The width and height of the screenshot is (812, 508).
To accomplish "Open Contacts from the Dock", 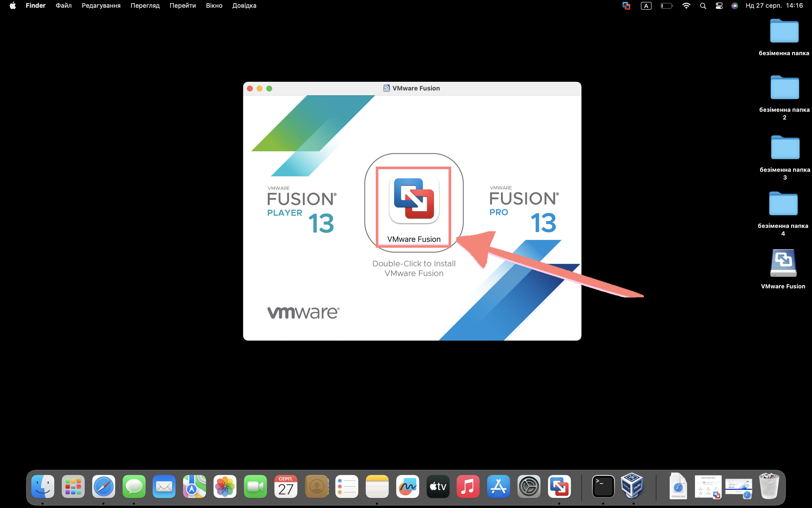I will 316,486.
